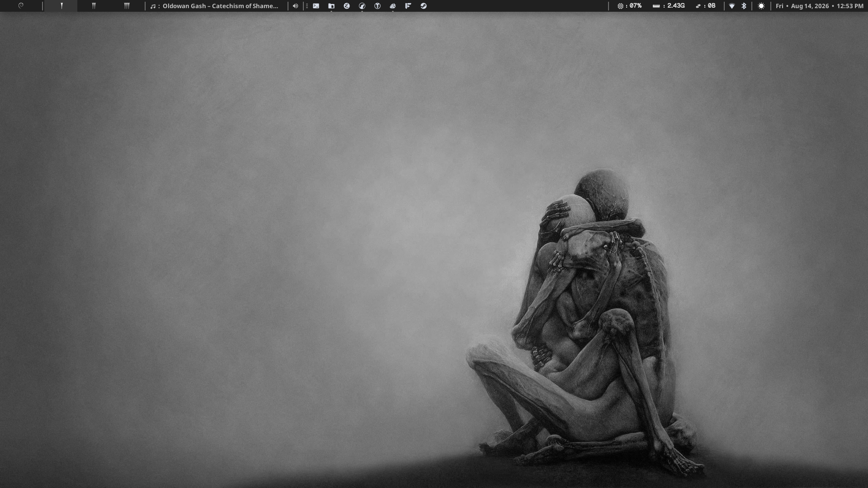Image resolution: width=868 pixels, height=488 pixels.
Task: Click the CPU chip icon
Action: point(620,6)
